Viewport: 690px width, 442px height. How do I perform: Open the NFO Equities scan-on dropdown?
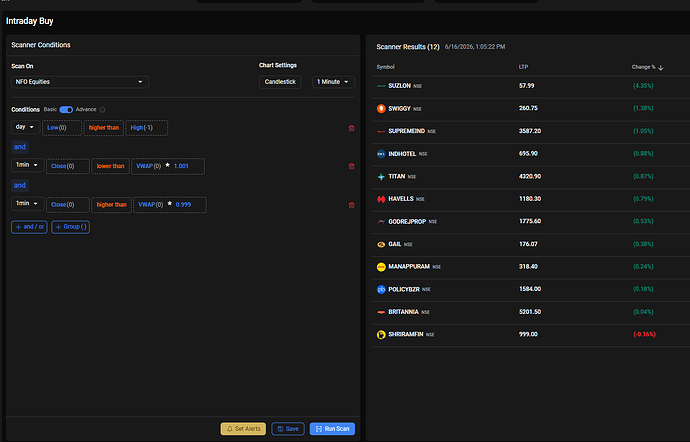point(80,82)
